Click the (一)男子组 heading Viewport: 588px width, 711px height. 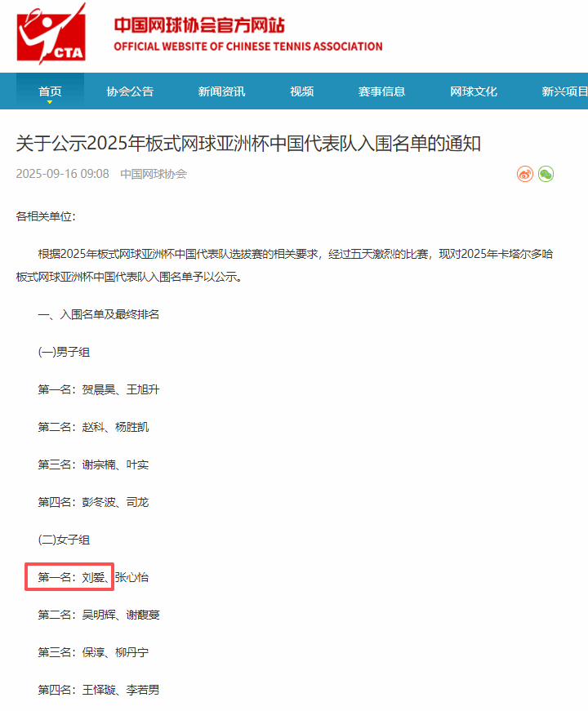click(x=64, y=352)
